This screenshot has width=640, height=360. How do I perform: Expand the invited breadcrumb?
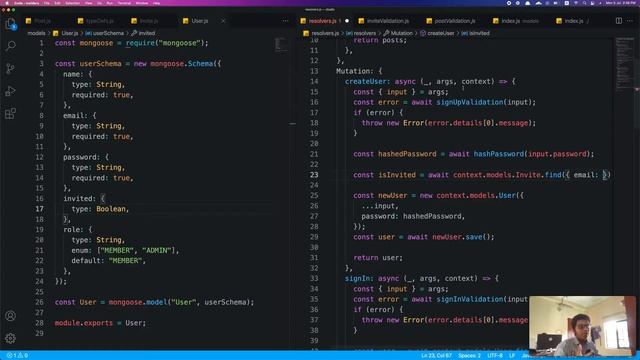tap(143, 33)
